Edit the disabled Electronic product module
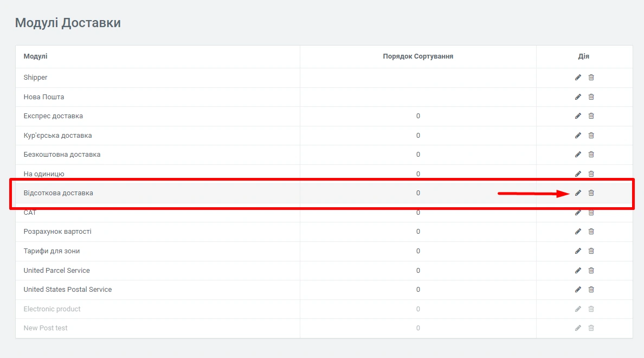The width and height of the screenshot is (644, 358). coord(578,309)
